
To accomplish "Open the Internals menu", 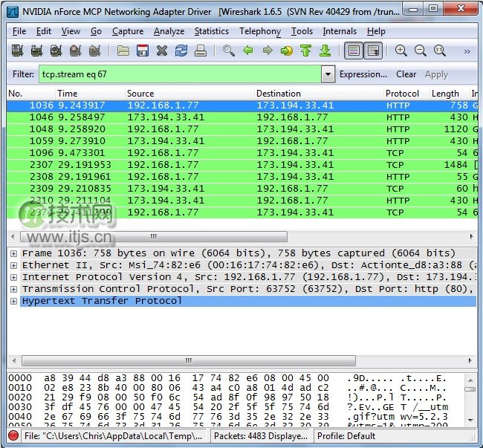I will click(340, 31).
